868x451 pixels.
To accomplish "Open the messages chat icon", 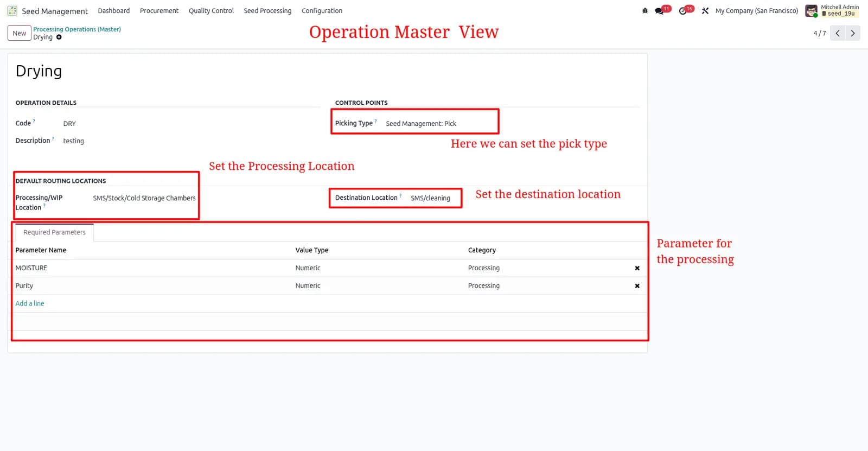I will 660,11.
